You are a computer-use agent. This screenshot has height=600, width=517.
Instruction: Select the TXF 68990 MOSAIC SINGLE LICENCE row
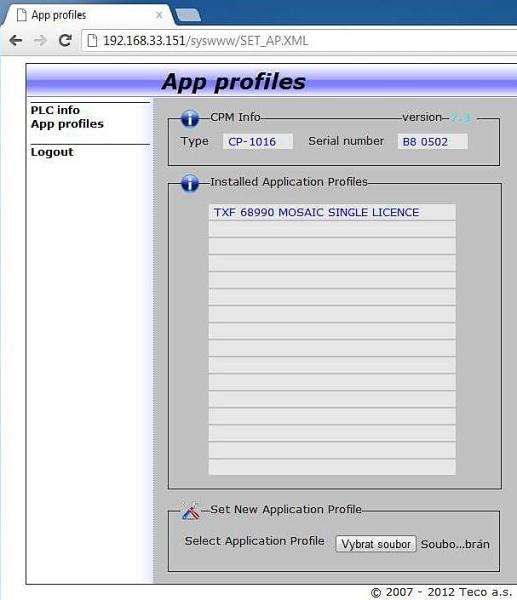tap(332, 212)
